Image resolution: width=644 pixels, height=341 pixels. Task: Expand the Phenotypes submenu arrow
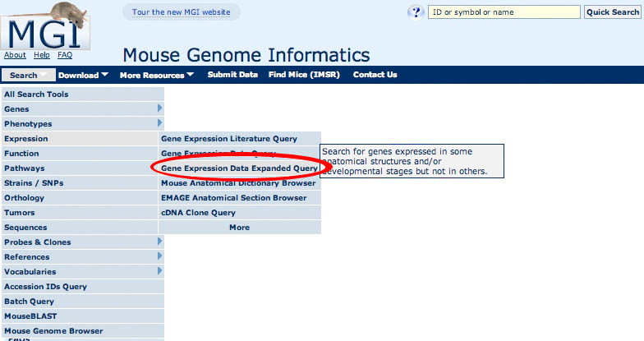click(x=159, y=123)
